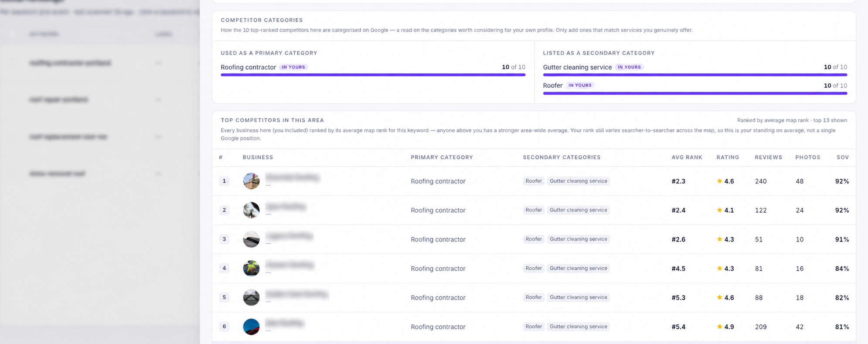Click the rating star in rank 5 row

point(719,297)
